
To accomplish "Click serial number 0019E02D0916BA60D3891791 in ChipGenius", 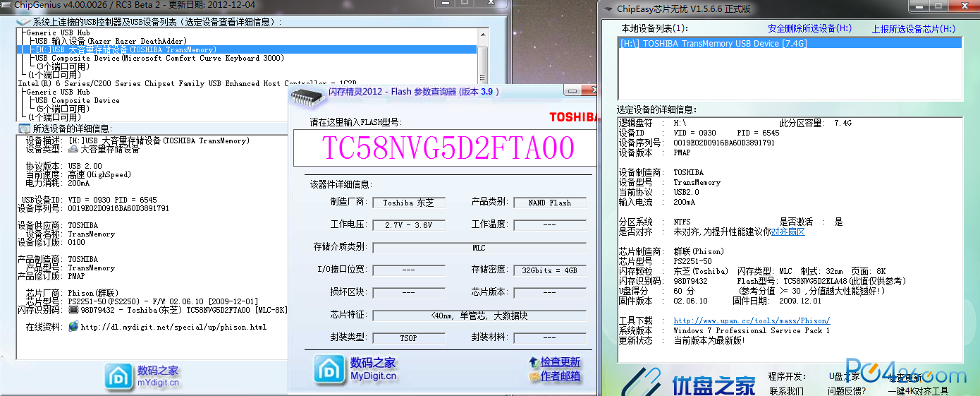I will click(118, 209).
